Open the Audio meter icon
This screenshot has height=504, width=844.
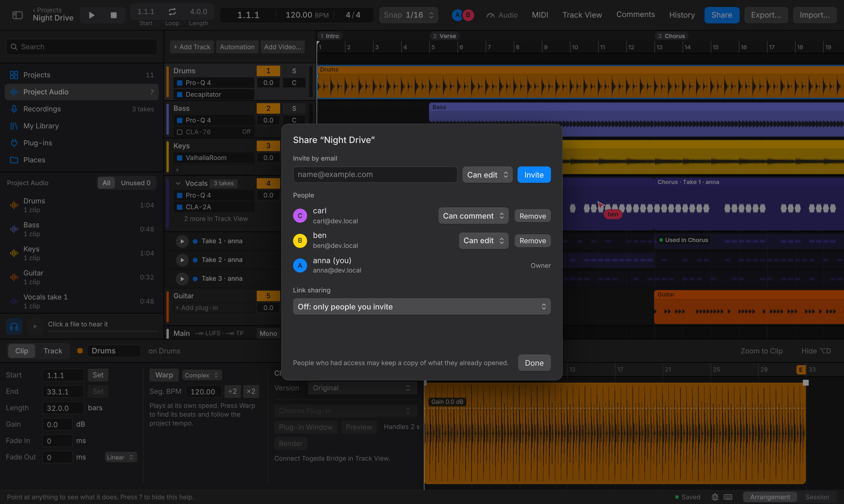tap(490, 15)
